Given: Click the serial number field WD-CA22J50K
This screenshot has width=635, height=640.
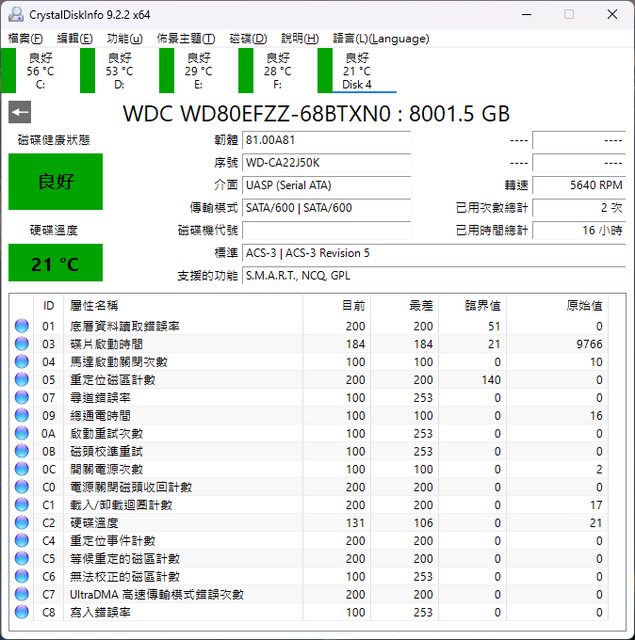Looking at the screenshot, I should (326, 163).
